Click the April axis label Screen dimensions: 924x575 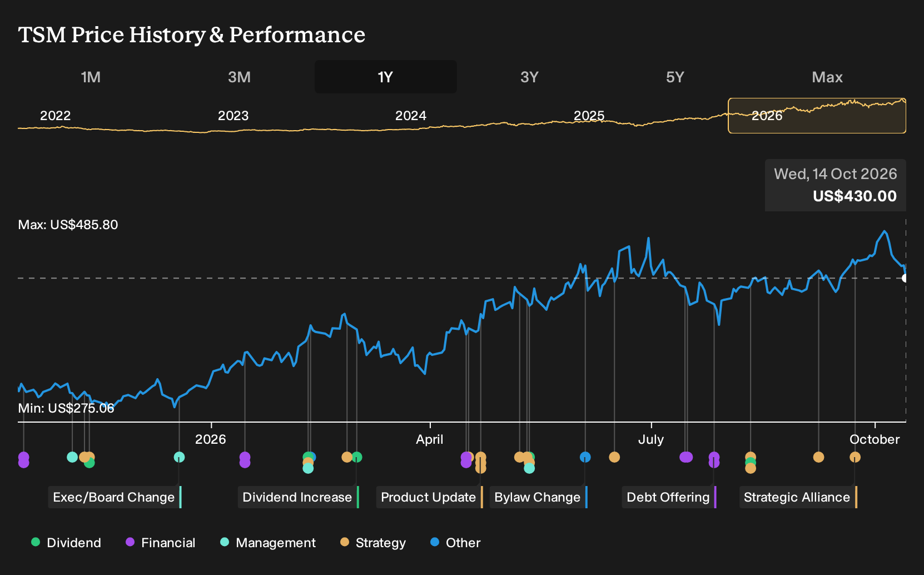430,439
